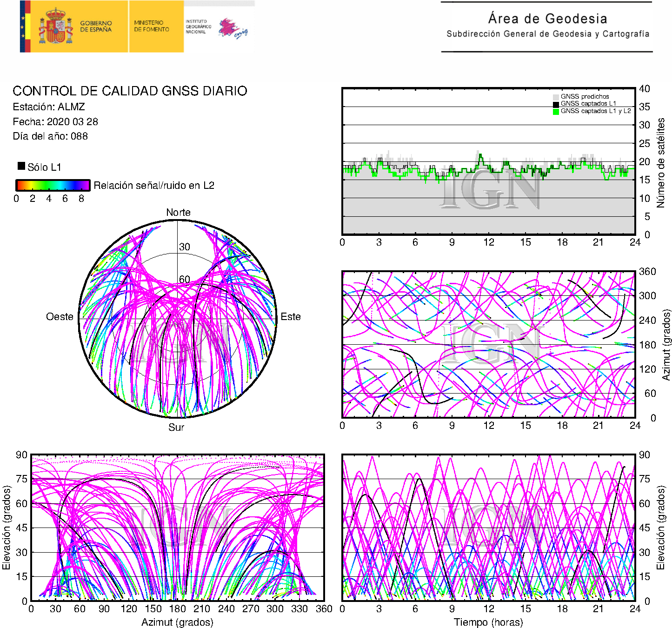Select the gray GNSS predichos legend swatch

coord(556,97)
